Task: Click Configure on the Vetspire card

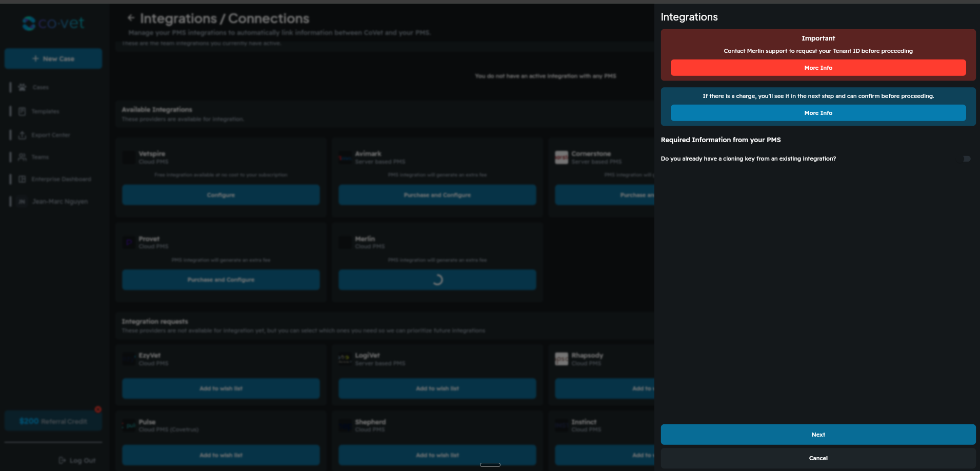Action: point(221,195)
